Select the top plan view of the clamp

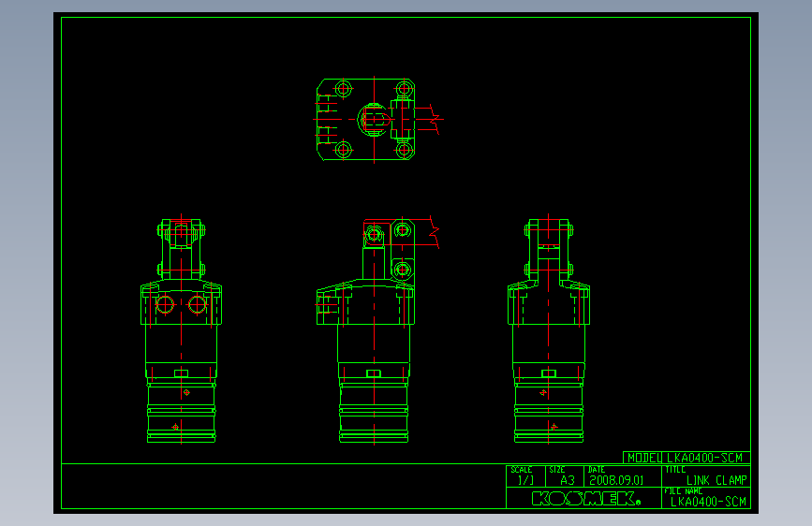click(377, 120)
